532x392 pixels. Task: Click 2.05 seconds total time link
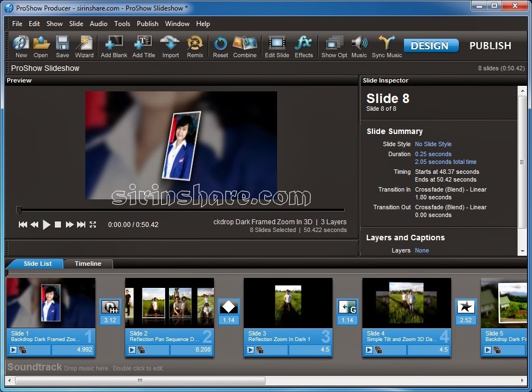tap(446, 162)
